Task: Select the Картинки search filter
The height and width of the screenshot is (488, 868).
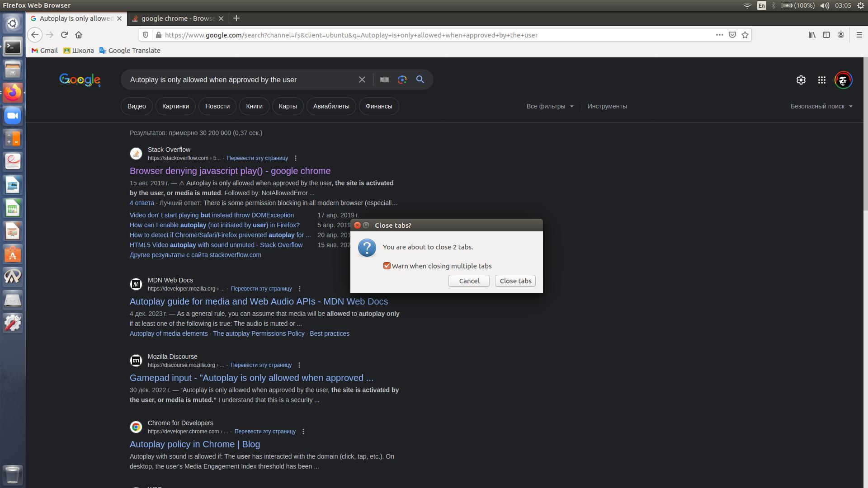Action: (x=175, y=106)
